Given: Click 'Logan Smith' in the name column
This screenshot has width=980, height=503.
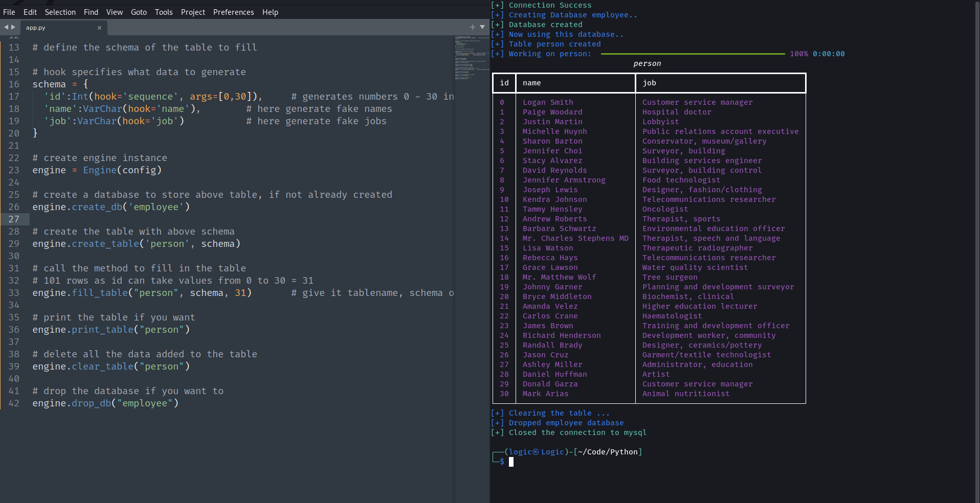Looking at the screenshot, I should coord(548,102).
